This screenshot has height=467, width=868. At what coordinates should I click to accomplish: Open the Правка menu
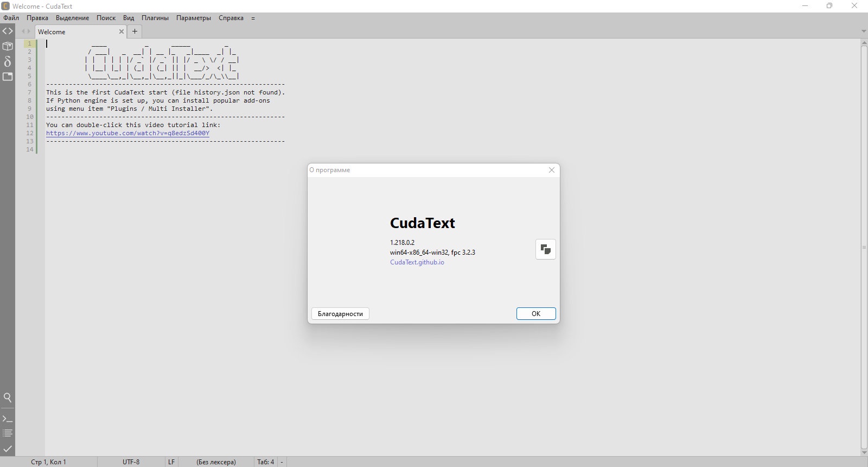point(37,18)
